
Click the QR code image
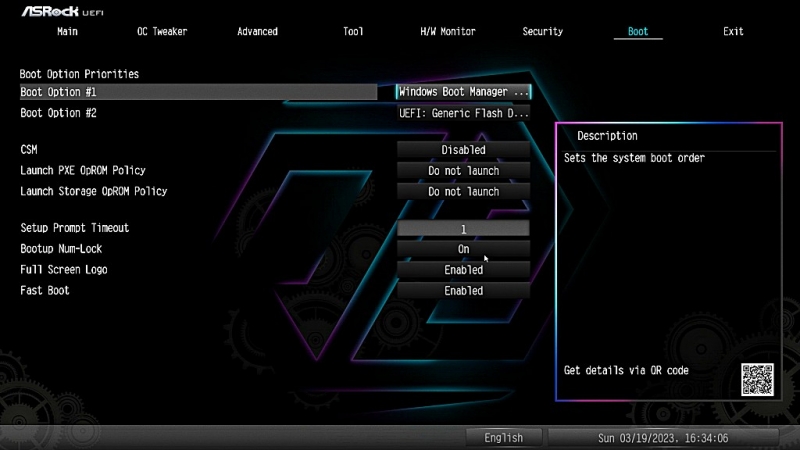coord(757,379)
